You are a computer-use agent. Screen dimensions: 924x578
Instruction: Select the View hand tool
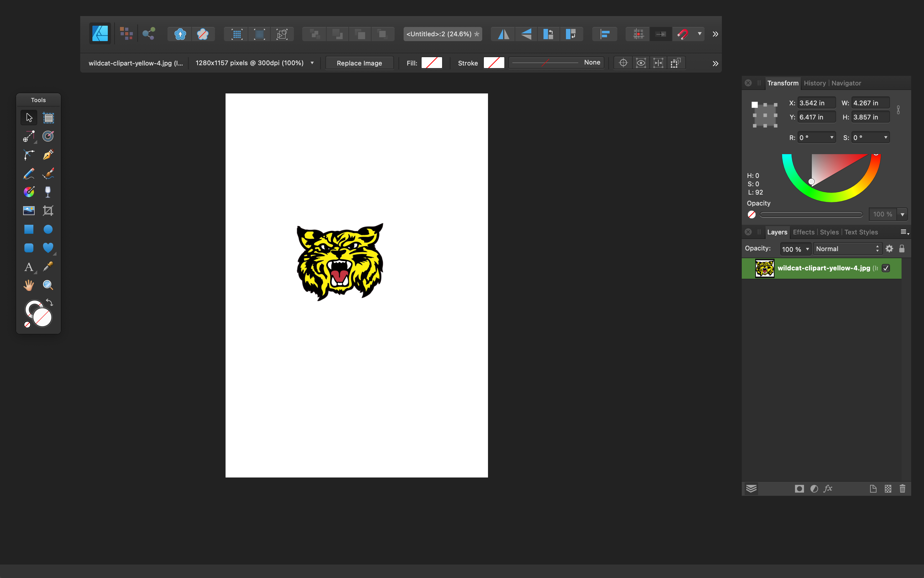coord(29,285)
